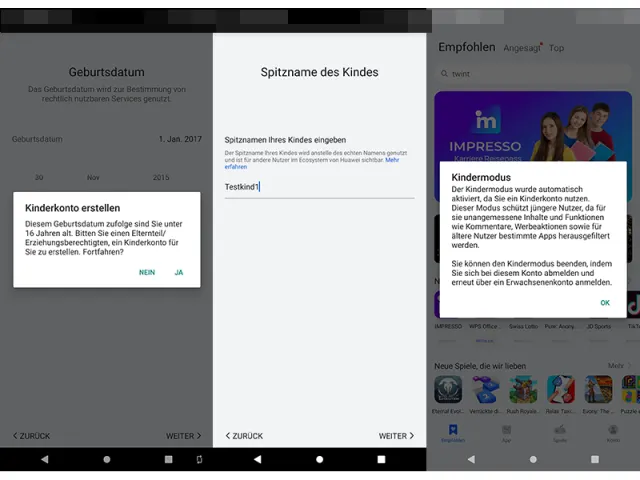Tap JA in Kinderkonto erstellen dialog
The image size is (640, 480).
(x=179, y=272)
